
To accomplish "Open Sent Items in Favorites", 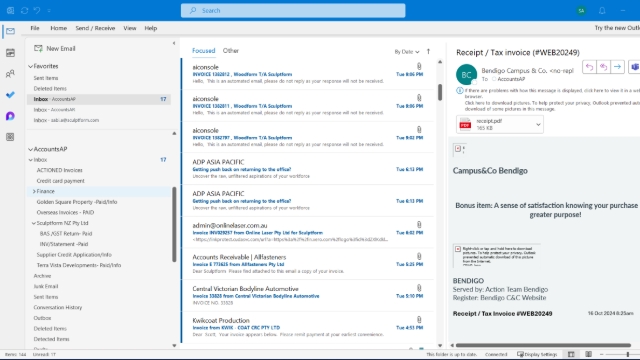I will click(x=46, y=78).
